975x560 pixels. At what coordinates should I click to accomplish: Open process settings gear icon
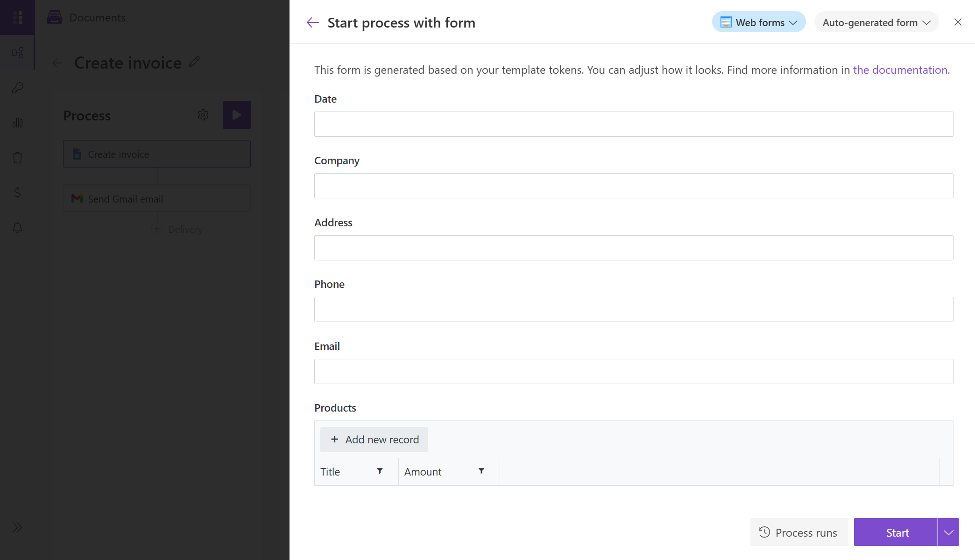203,115
